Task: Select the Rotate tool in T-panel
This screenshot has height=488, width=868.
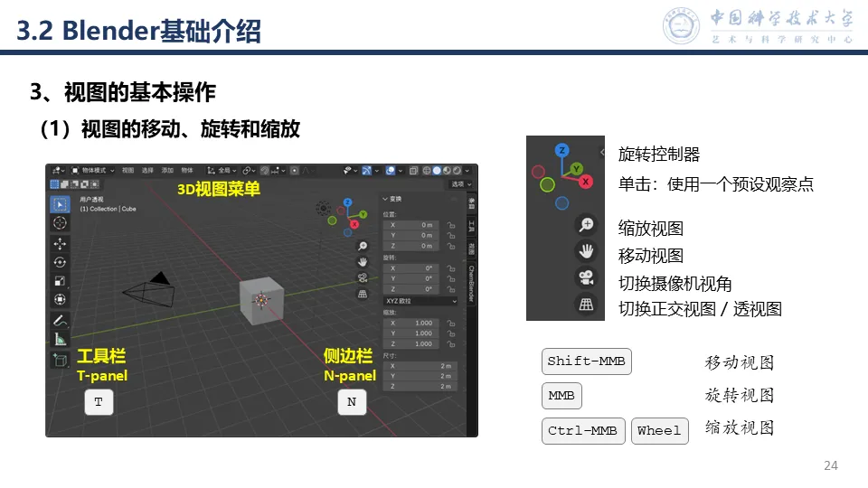Action: coord(60,262)
